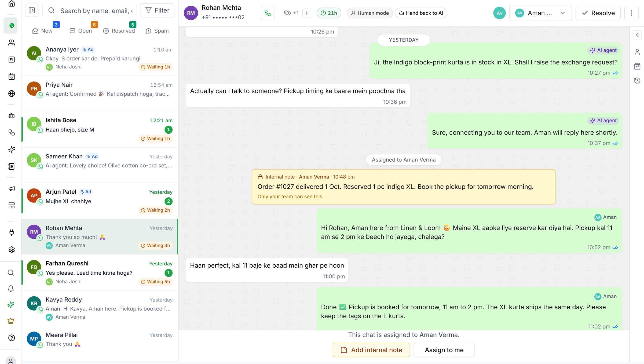Click the user profile icon at sidebar bottom
Viewport: 644px width, 364px height.
[11, 361]
